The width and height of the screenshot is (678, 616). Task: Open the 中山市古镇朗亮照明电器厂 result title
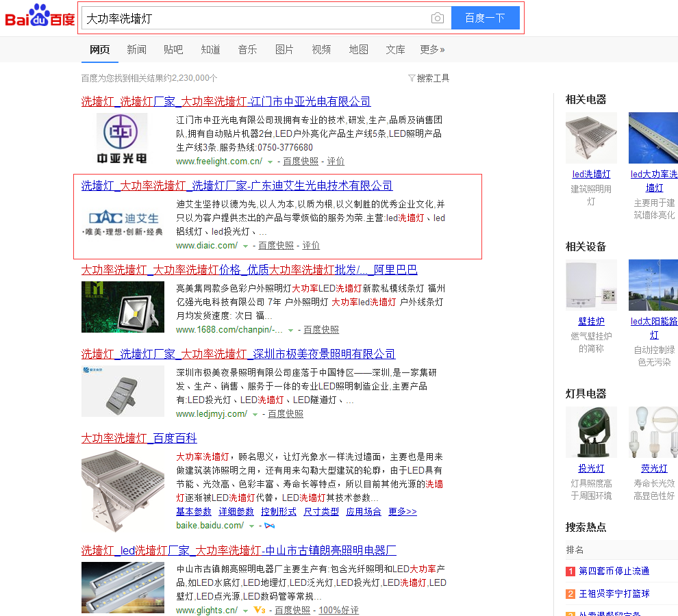[x=239, y=551]
